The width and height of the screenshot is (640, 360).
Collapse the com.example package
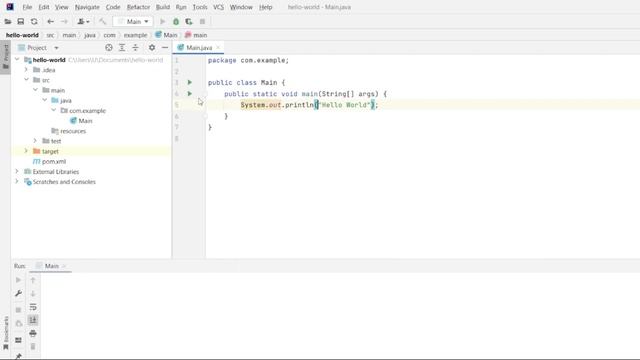(54, 110)
